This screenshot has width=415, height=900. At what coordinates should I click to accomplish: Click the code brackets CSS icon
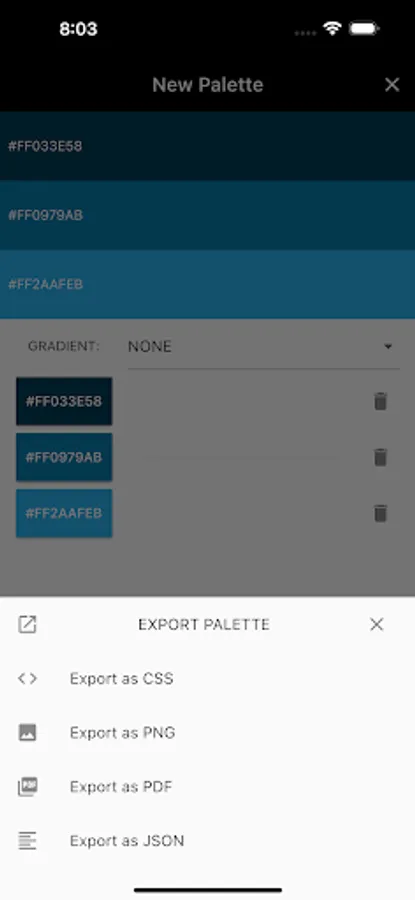[x=27, y=678]
